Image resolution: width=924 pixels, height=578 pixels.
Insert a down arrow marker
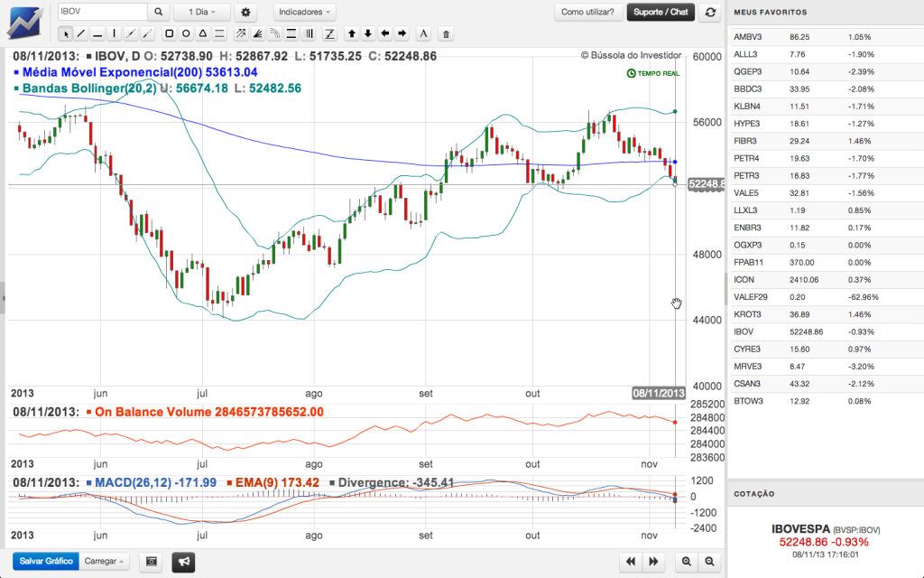tap(368, 33)
